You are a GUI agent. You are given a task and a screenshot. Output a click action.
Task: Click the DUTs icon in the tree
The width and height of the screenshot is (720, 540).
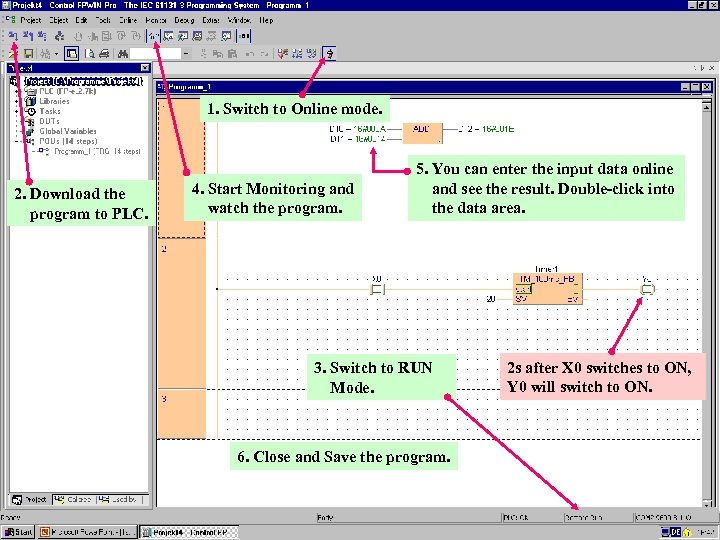pos(30,122)
